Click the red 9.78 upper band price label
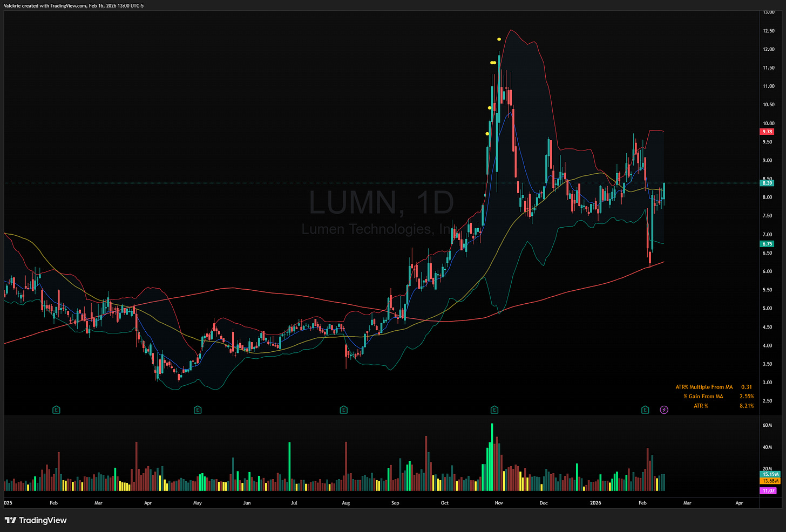 click(x=767, y=132)
